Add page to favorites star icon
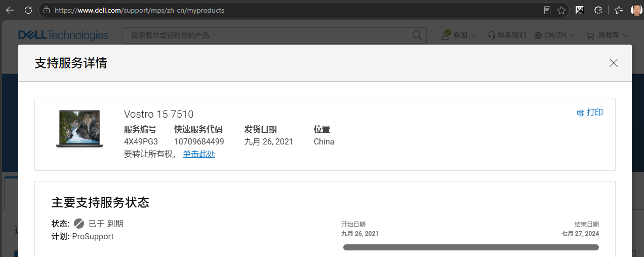This screenshot has height=257, width=644. point(561,10)
